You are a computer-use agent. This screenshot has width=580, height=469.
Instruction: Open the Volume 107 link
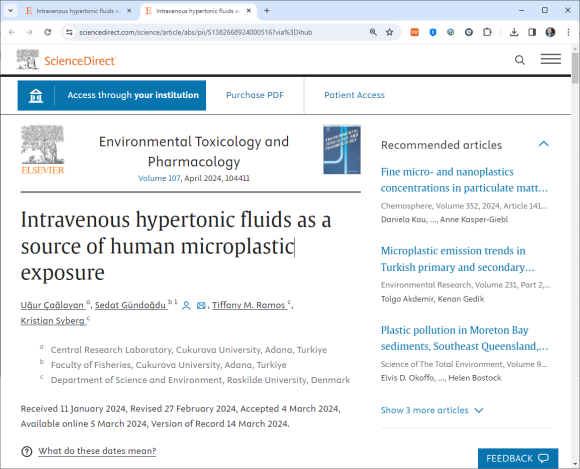coord(159,178)
